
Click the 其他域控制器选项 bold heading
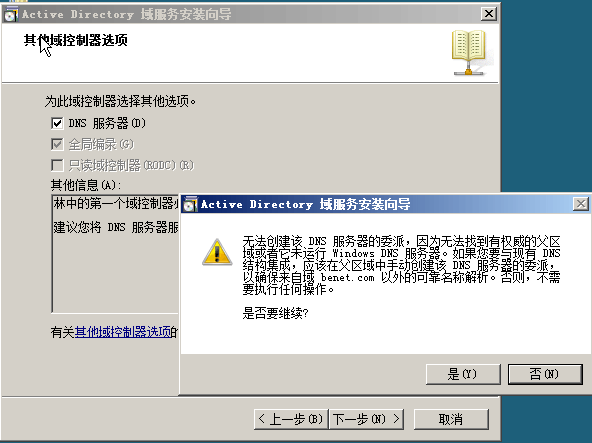point(76,40)
